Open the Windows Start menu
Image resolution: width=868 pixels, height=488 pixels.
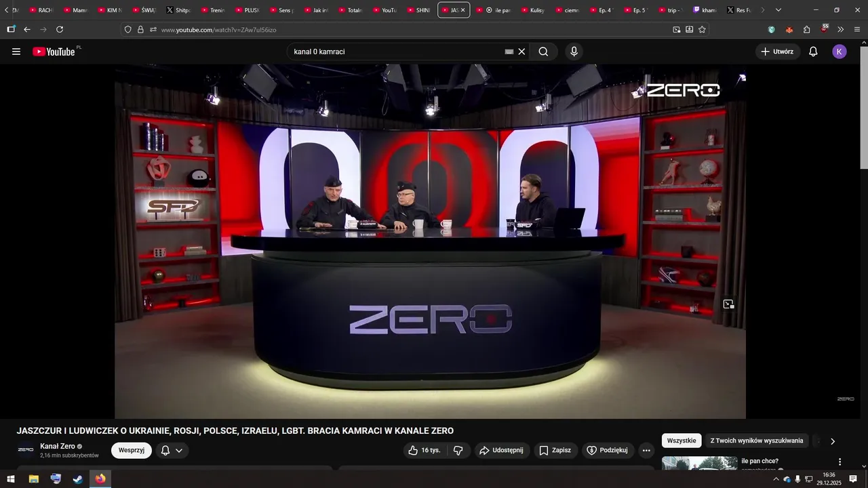[11, 479]
